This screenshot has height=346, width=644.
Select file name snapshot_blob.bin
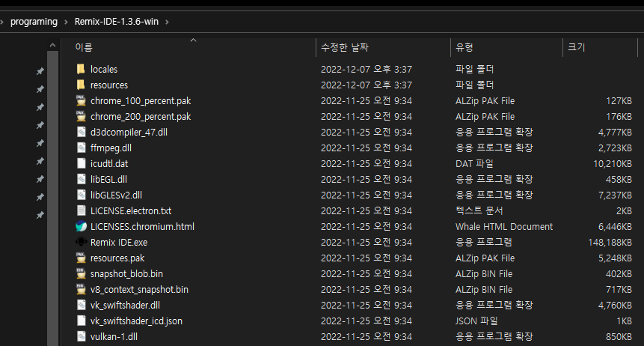coord(127,273)
